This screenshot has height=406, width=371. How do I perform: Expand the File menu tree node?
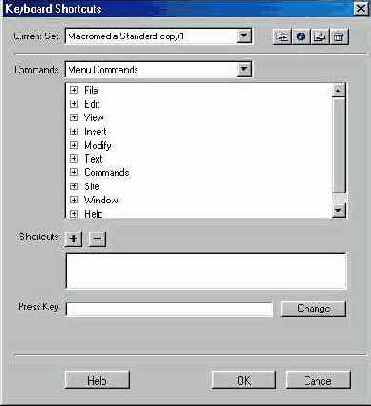pyautogui.click(x=74, y=90)
